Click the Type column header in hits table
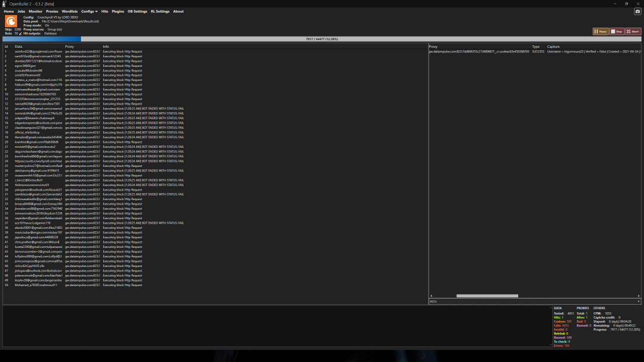 click(536, 46)
